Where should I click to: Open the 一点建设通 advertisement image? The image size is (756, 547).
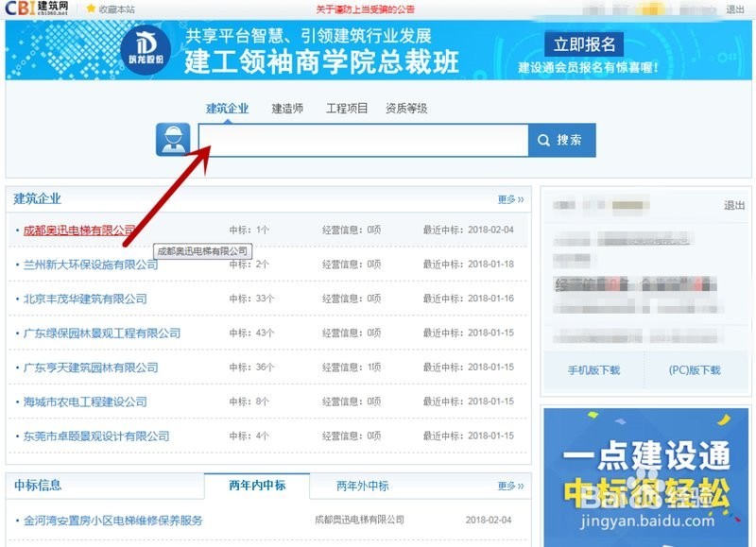(x=646, y=477)
